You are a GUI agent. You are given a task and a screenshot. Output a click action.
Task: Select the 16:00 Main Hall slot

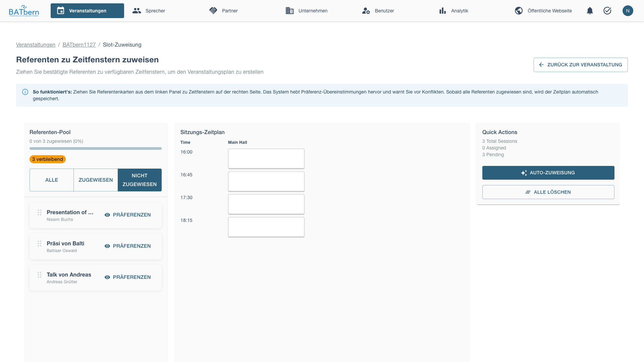266,159
